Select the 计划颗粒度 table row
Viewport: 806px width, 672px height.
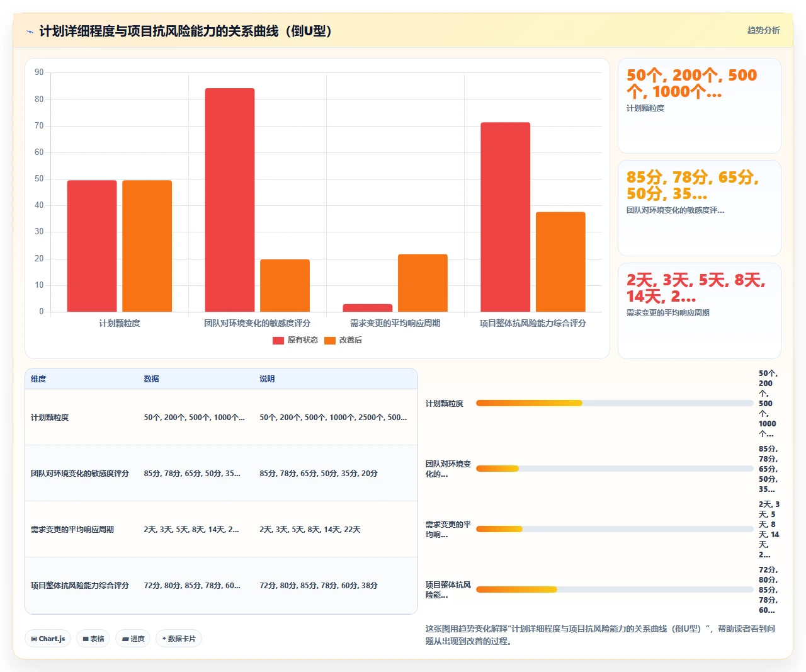(x=221, y=417)
